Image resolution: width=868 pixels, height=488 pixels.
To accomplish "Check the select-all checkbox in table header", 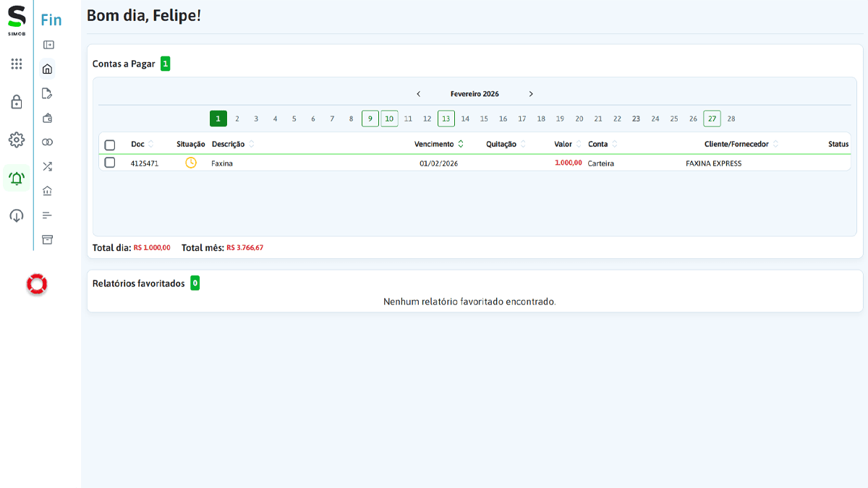I will tap(110, 145).
